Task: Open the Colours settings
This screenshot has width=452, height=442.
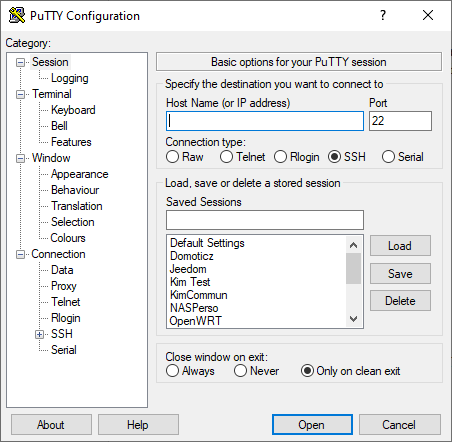Action: point(68,238)
